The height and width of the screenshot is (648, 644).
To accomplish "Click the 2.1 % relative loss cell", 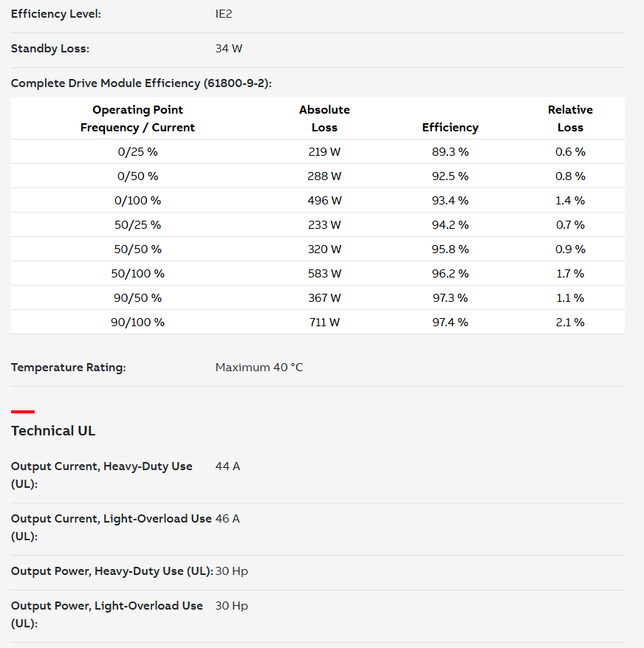I will (x=570, y=323).
